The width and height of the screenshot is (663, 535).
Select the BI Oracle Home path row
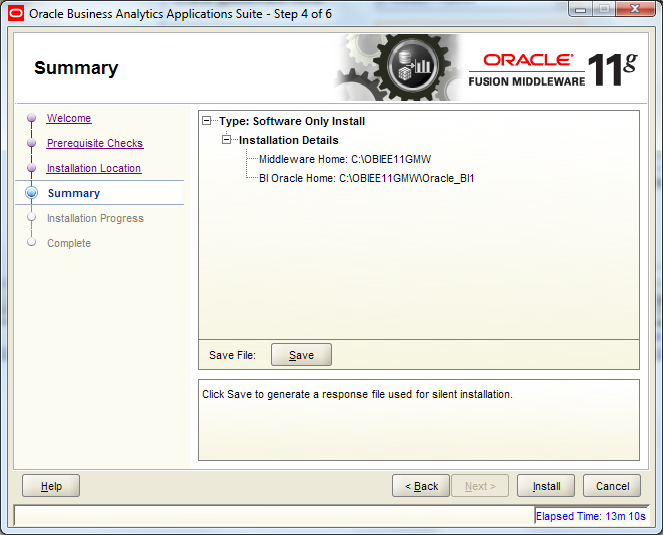point(367,178)
